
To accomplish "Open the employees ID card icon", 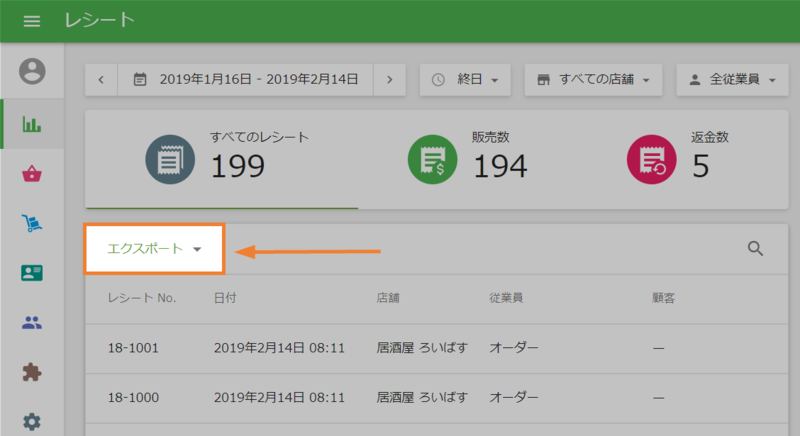I will pyautogui.click(x=32, y=273).
